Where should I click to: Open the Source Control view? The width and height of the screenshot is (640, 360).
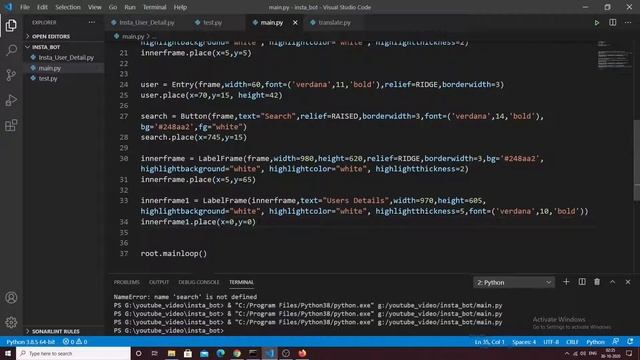[11, 75]
